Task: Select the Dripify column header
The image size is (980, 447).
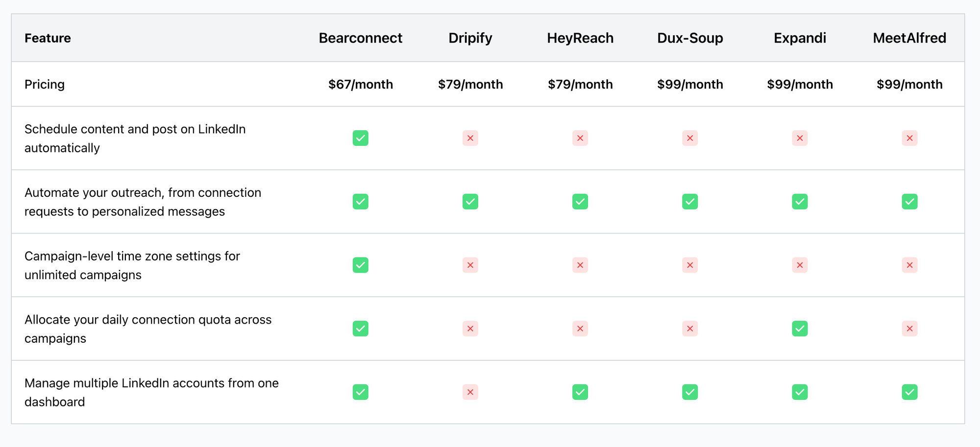Action: click(470, 38)
